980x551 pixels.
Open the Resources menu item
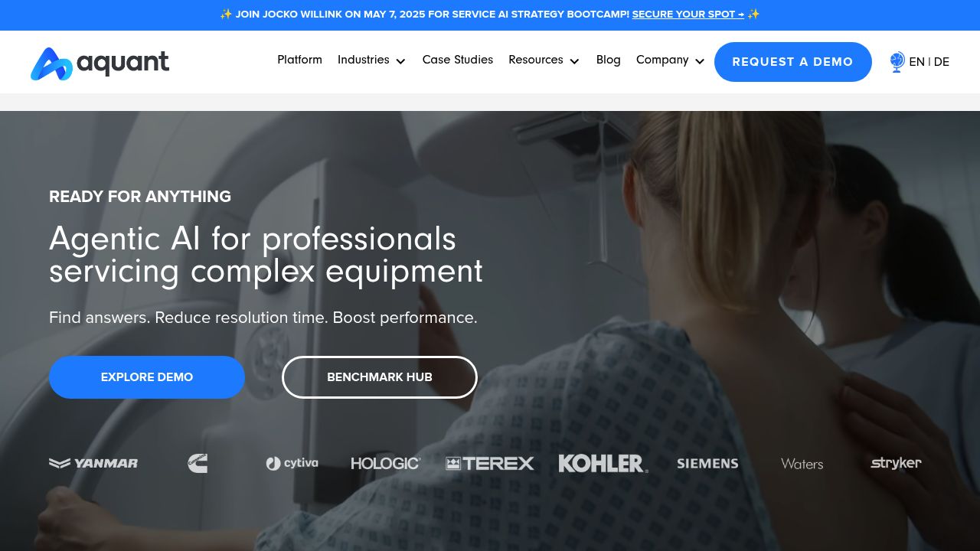tap(536, 60)
